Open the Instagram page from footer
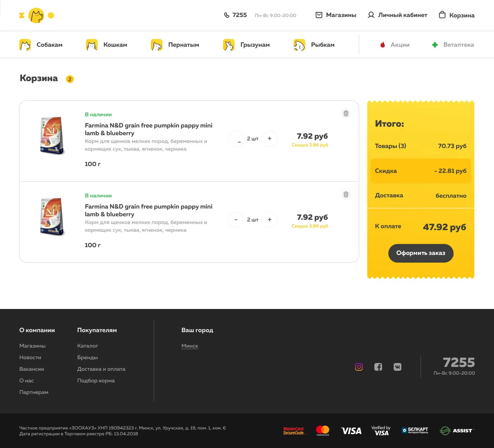The height and width of the screenshot is (448, 494). pyautogui.click(x=359, y=367)
